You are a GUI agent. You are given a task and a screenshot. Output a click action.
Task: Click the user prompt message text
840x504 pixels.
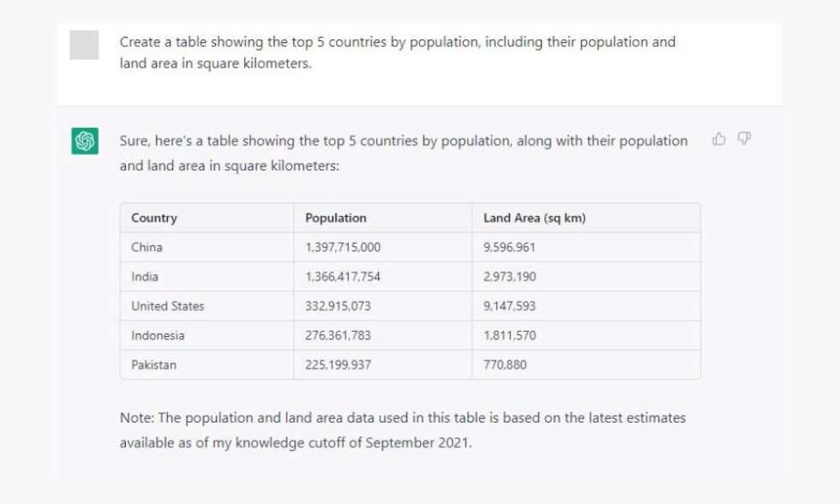click(x=398, y=53)
